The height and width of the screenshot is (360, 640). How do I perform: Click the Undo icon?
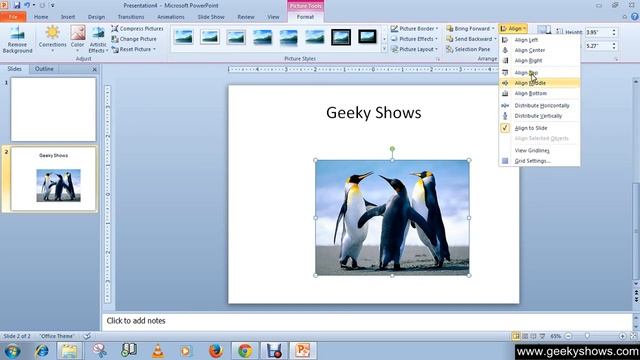(27, 5)
